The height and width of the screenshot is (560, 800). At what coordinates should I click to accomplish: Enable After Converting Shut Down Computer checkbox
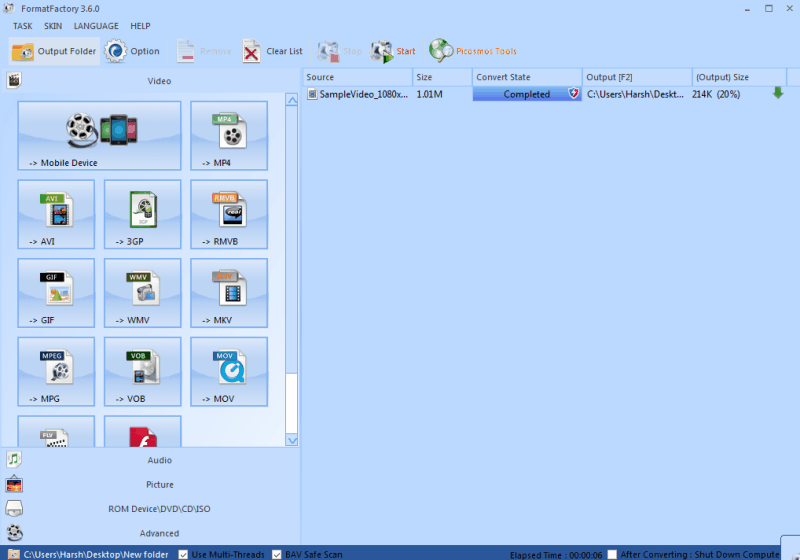[612, 554]
